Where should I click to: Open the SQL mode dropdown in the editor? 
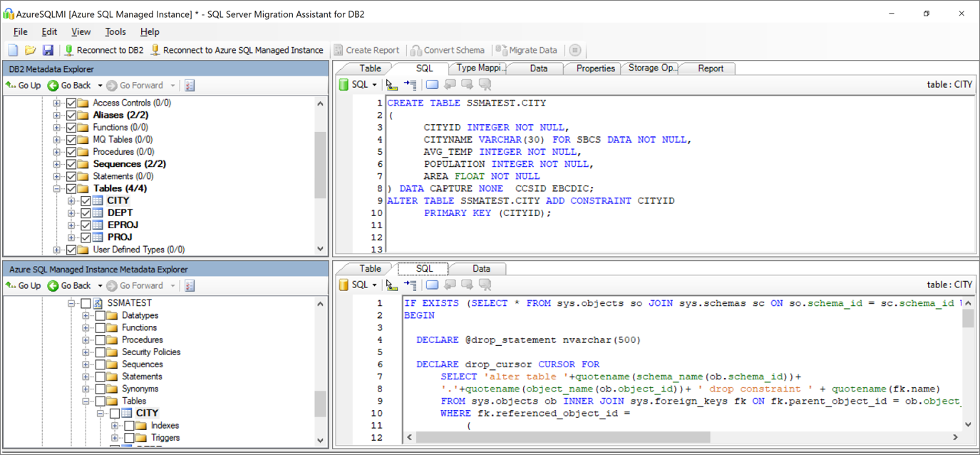(376, 83)
